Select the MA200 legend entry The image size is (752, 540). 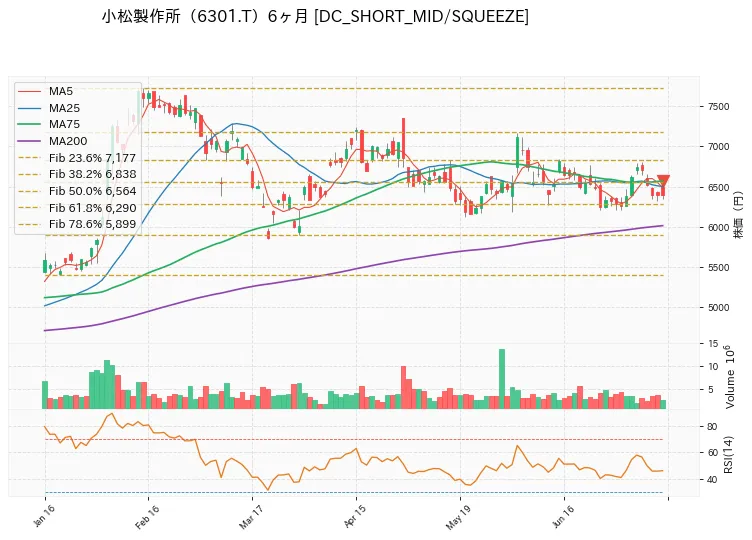[52, 141]
